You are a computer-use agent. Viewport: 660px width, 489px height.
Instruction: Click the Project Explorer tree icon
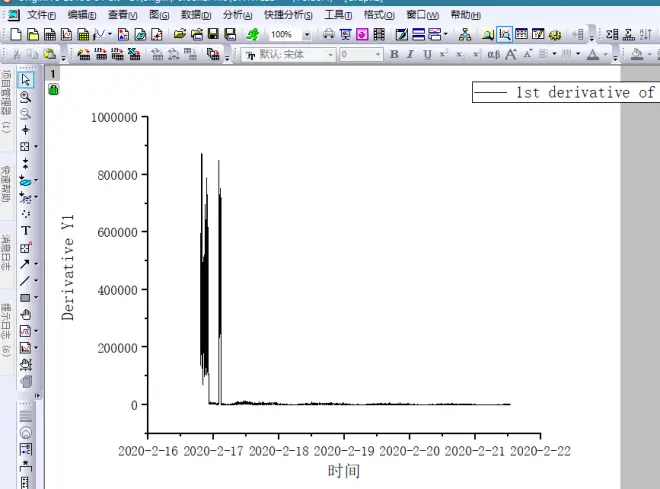465,34
